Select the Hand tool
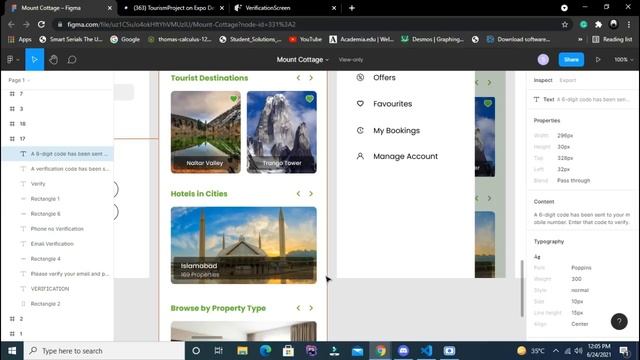The image size is (640, 360). (53, 60)
